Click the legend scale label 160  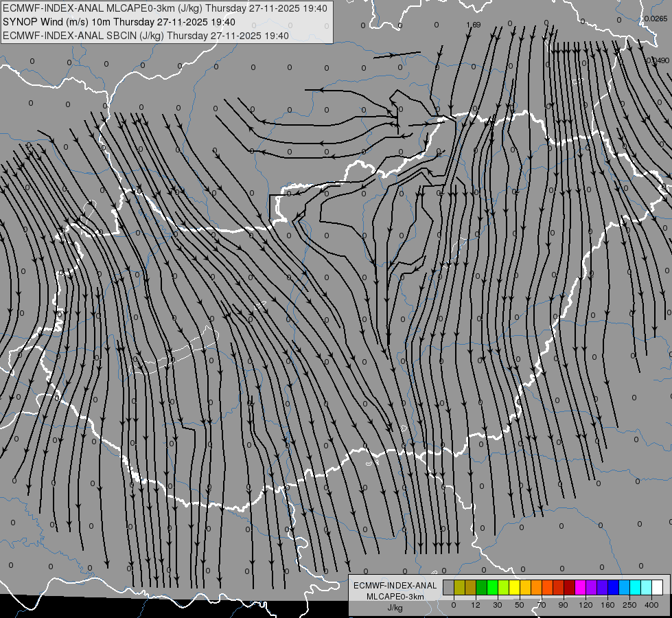[x=607, y=605]
